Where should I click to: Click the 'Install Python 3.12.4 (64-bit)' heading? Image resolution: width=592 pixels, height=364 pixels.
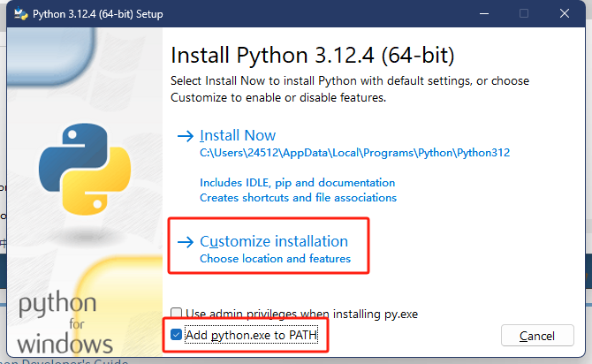(x=312, y=57)
